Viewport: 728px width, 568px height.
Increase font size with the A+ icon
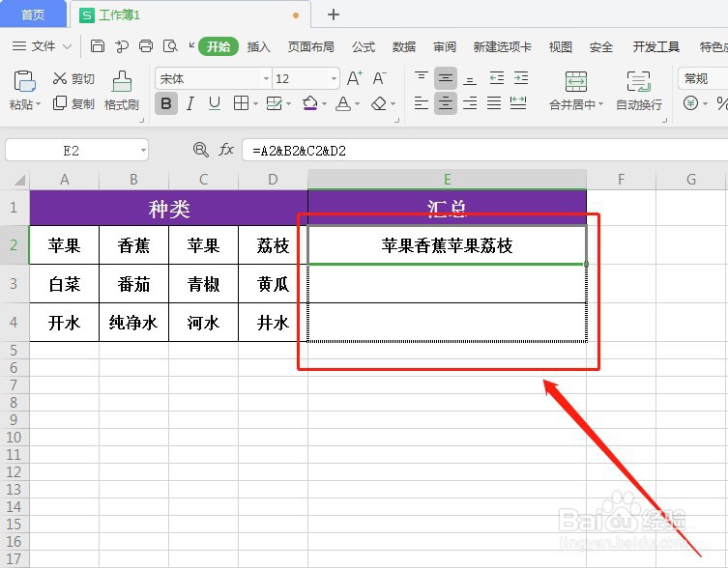(354, 78)
